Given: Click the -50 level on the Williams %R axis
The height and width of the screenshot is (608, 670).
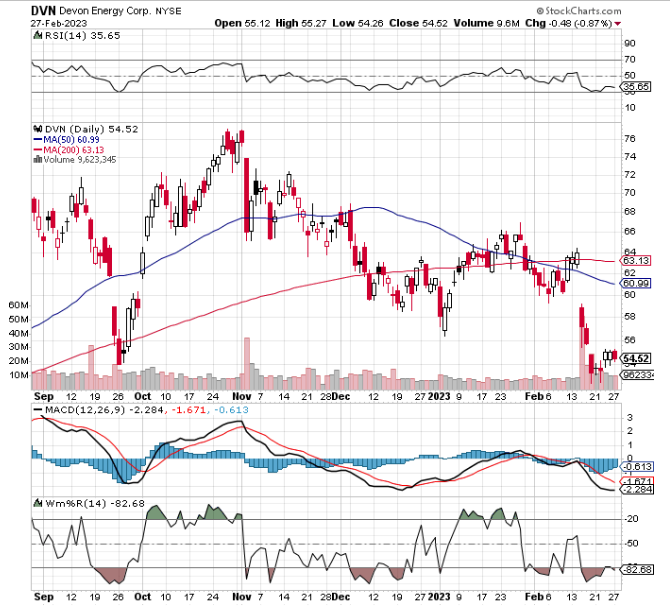Looking at the screenshot, I should click(x=631, y=543).
